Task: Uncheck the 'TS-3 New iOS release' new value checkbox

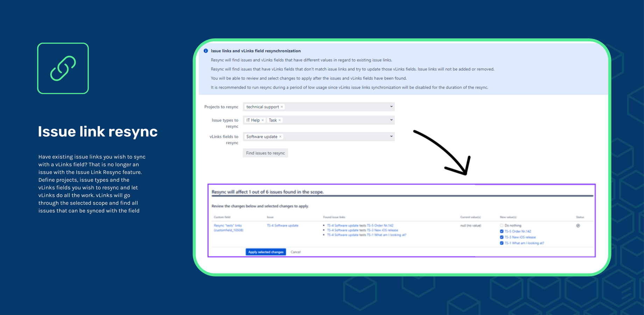Action: click(x=502, y=237)
